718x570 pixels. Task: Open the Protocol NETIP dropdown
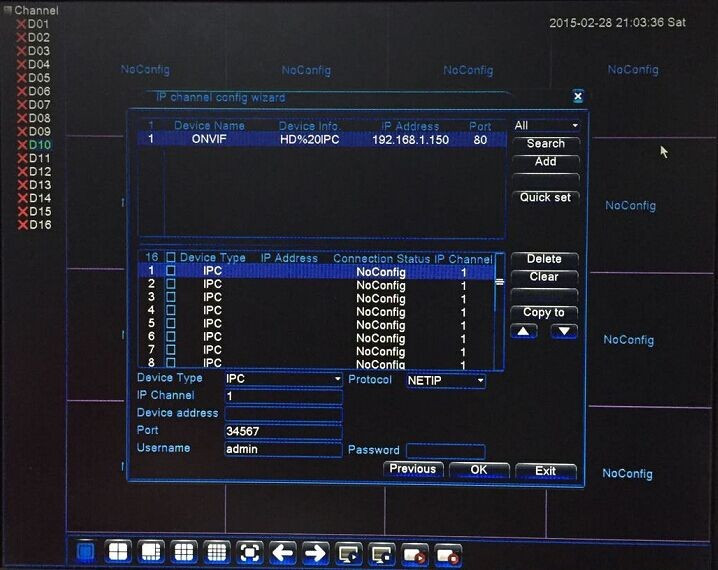(x=446, y=380)
